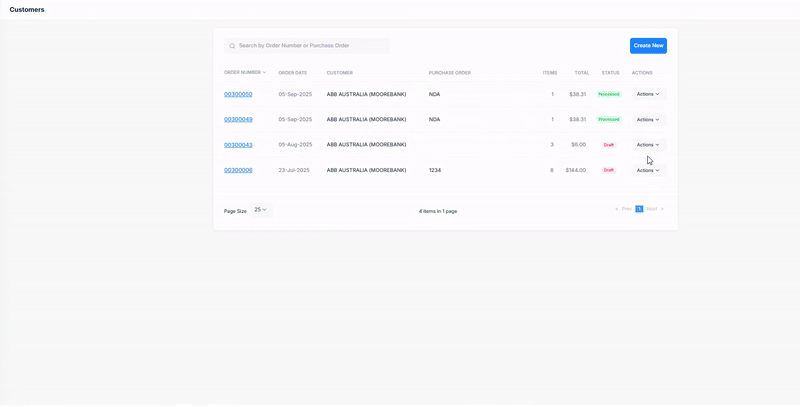Expand Actions menu for order 00300043
This screenshot has width=800, height=407.
[x=648, y=145]
